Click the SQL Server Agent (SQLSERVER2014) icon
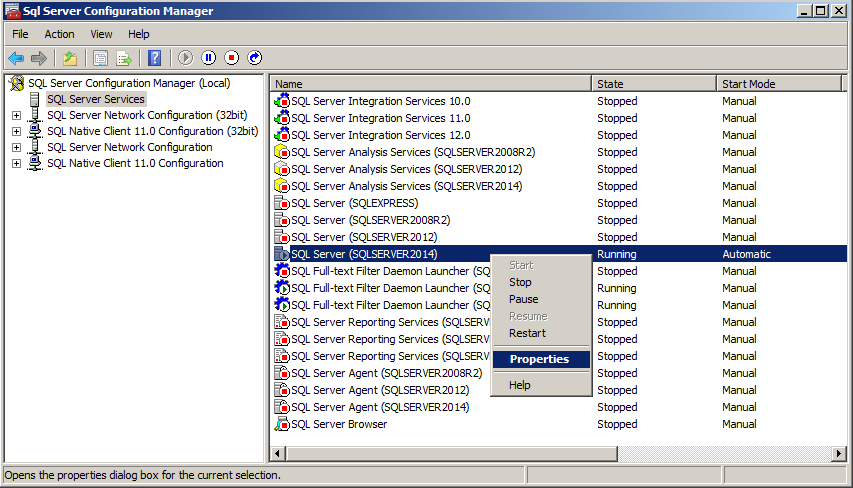 pos(282,406)
